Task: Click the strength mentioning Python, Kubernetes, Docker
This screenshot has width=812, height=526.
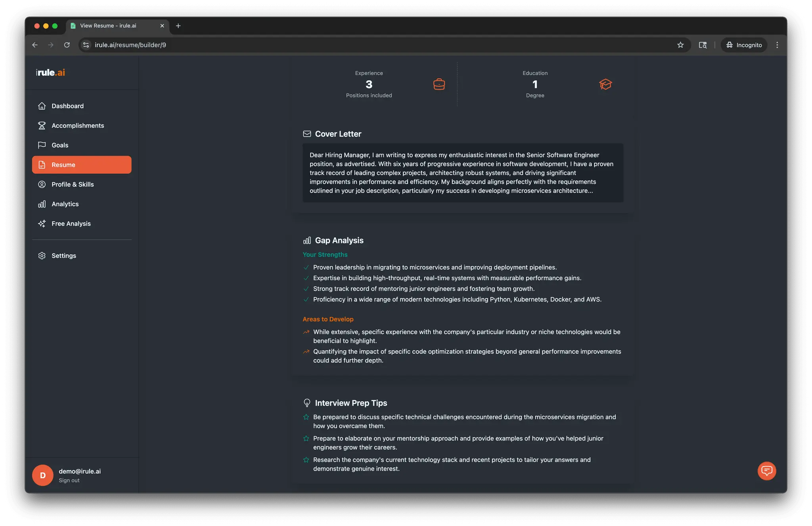Action: pyautogui.click(x=457, y=299)
